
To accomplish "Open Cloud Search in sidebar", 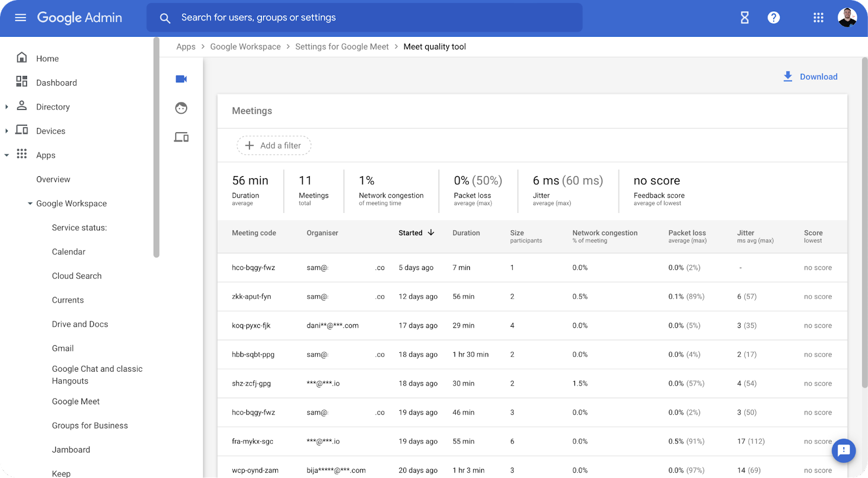I will (76, 276).
